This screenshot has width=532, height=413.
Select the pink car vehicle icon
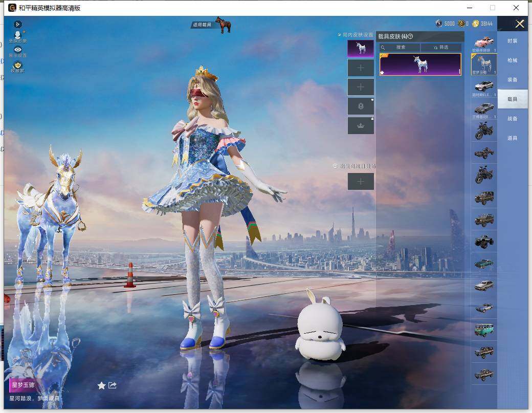(484, 43)
